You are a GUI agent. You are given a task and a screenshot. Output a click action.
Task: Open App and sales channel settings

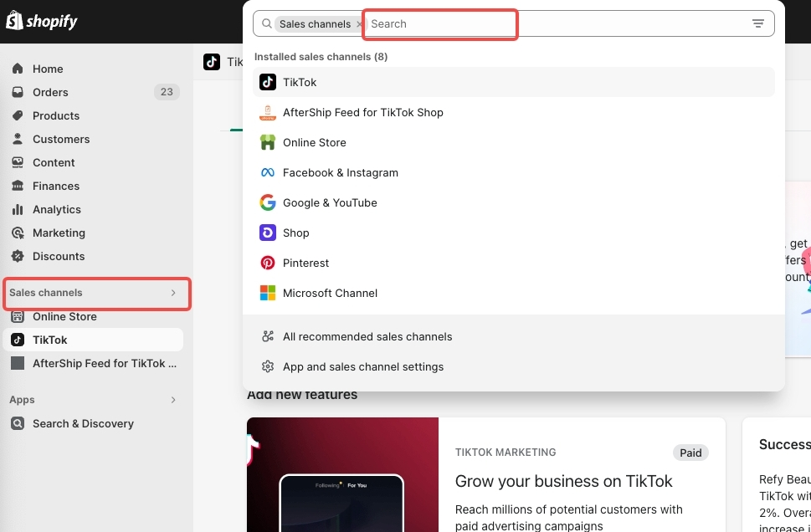click(x=362, y=366)
